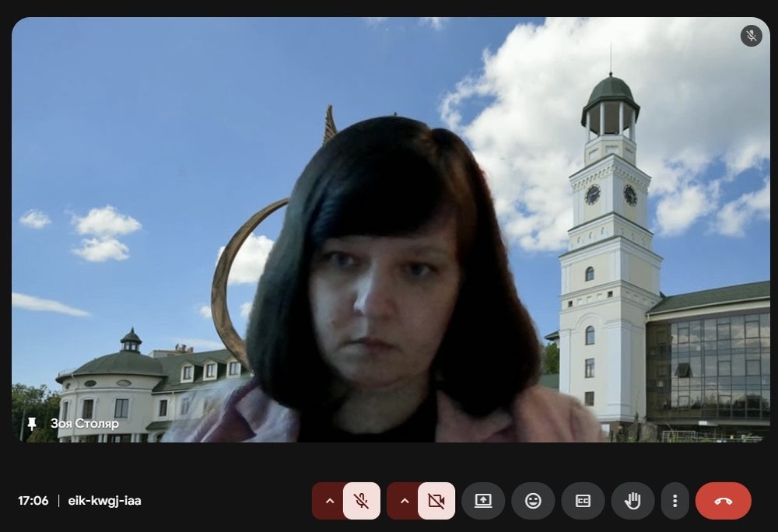The height and width of the screenshot is (532, 778).
Task: Start presenting your screen
Action: tap(483, 501)
